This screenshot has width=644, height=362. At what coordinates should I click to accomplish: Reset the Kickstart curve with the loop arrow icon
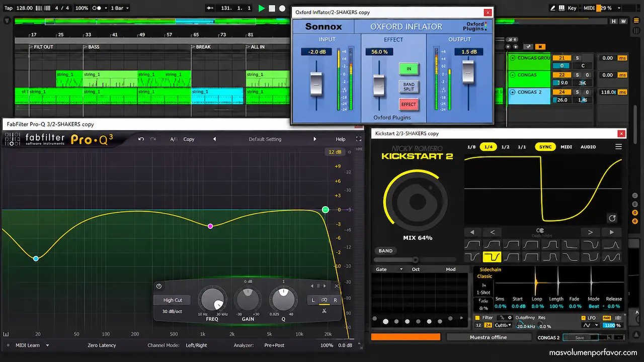(612, 218)
